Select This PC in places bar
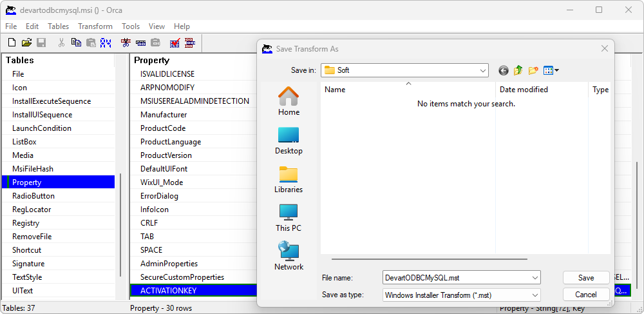This screenshot has height=314, width=644. coord(289,218)
